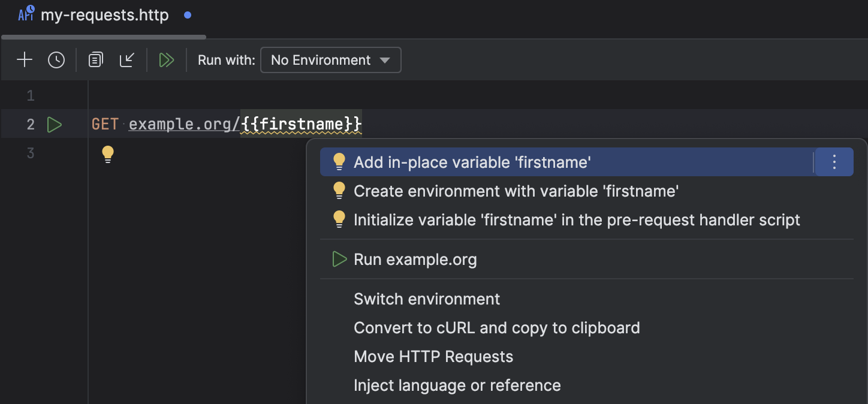Click the {{firstname}} variable in the URL
Screen dimensions: 868x404
click(300, 124)
